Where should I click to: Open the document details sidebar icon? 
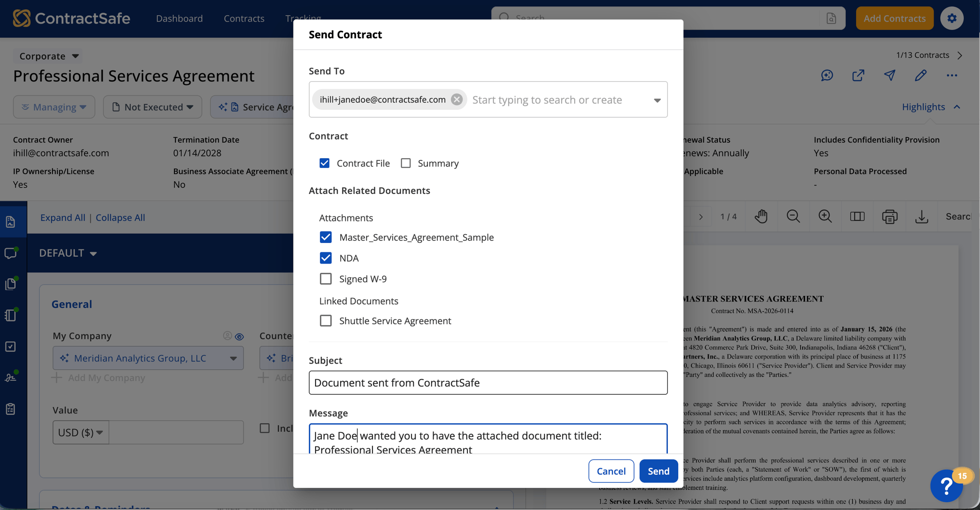point(11,222)
